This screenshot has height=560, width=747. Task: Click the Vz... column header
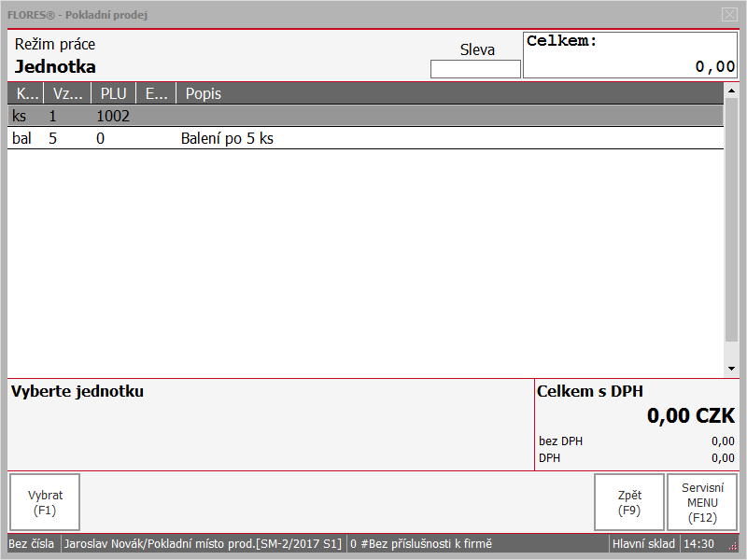pyautogui.click(x=67, y=93)
